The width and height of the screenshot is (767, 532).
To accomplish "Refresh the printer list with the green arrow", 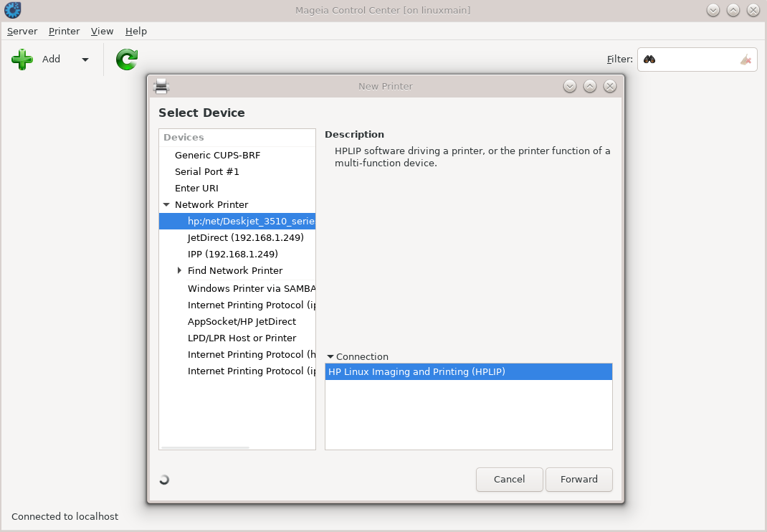I will (x=127, y=60).
